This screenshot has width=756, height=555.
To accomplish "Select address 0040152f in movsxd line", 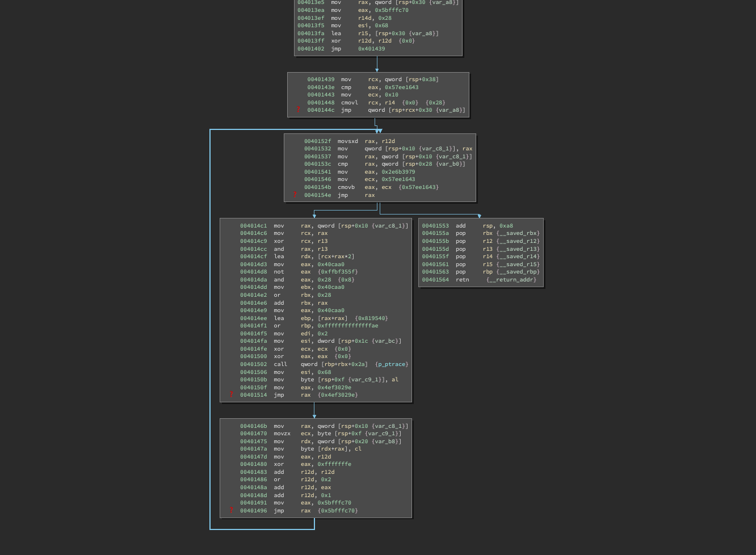I will pyautogui.click(x=317, y=141).
